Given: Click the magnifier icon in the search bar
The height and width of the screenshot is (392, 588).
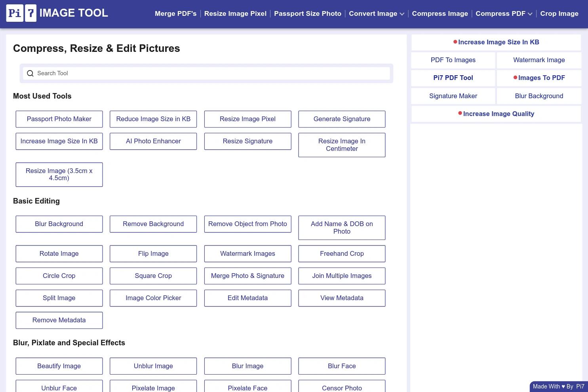Looking at the screenshot, I should coord(30,73).
